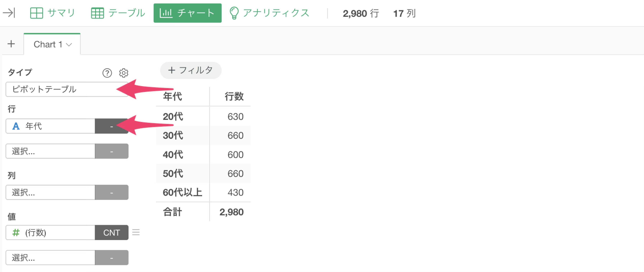Click the サマリ grid icon
644x272 pixels.
[37, 13]
